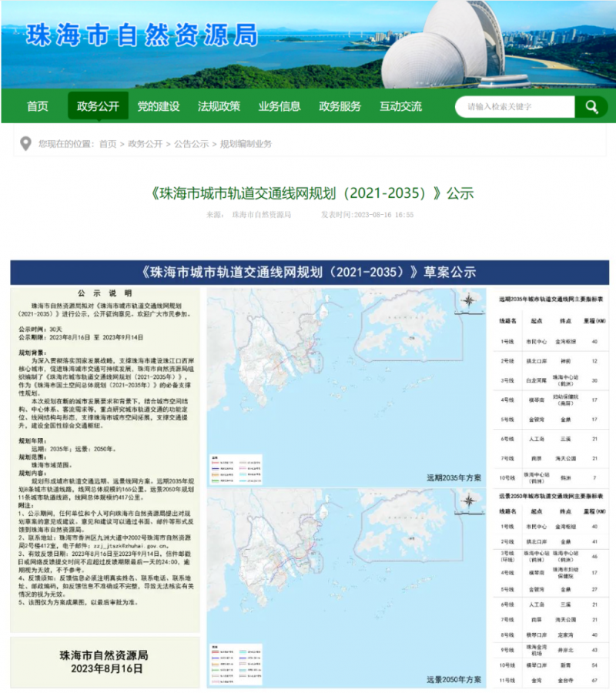
Task: Click 公告公示 breadcrumb link
Action: tap(191, 144)
